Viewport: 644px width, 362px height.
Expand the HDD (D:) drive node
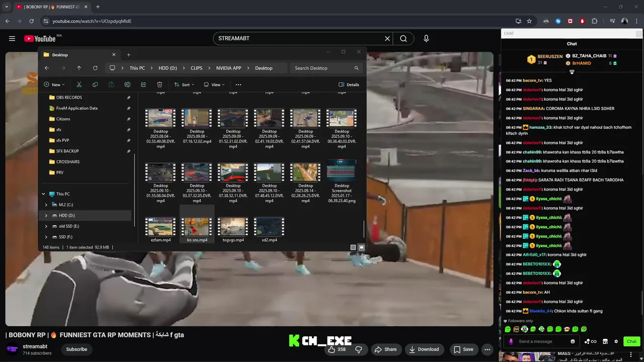pyautogui.click(x=46, y=215)
